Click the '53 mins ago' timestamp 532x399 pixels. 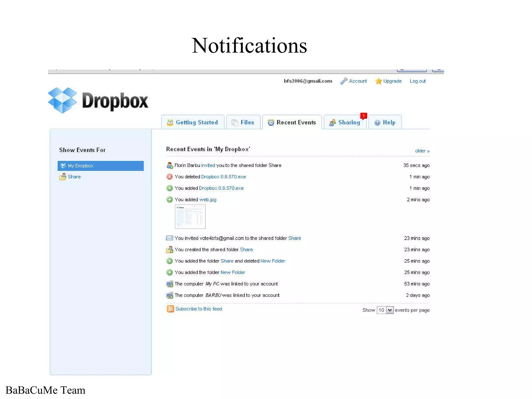click(417, 284)
